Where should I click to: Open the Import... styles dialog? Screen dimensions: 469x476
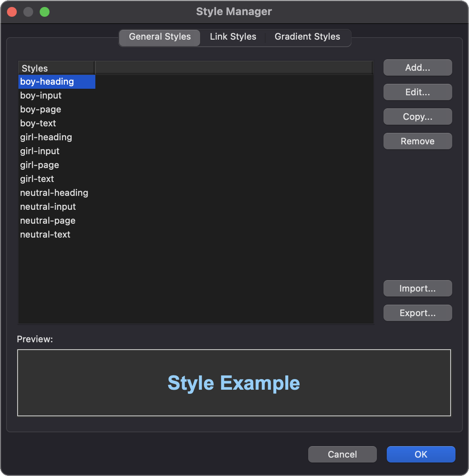417,289
